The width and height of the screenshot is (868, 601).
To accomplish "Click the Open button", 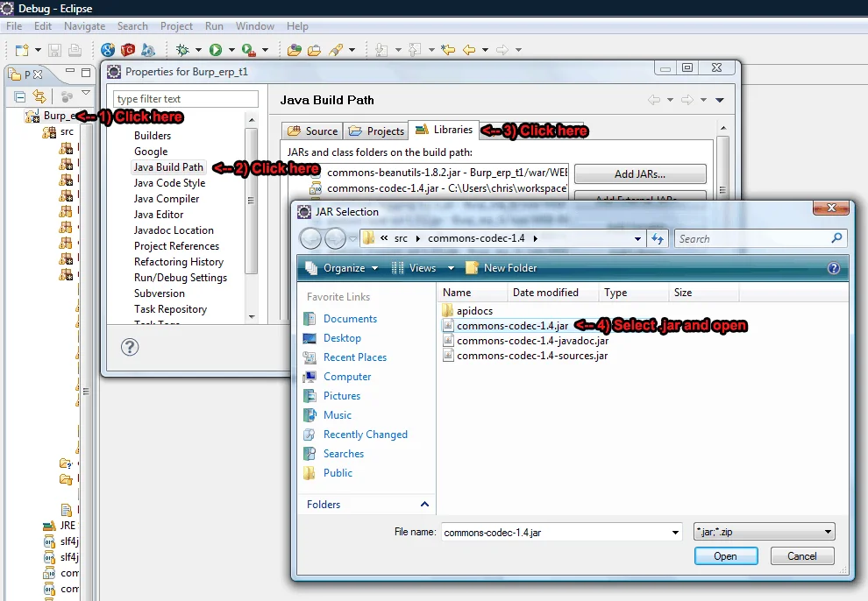I will (x=725, y=556).
